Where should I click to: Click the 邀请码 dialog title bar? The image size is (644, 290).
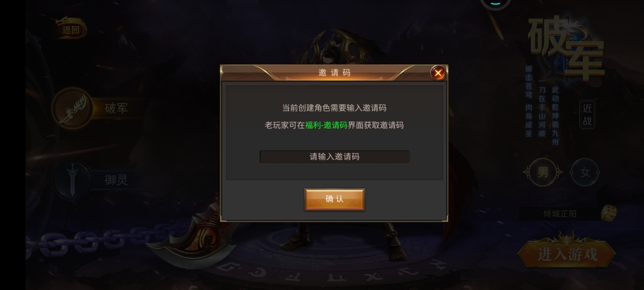[x=334, y=73]
